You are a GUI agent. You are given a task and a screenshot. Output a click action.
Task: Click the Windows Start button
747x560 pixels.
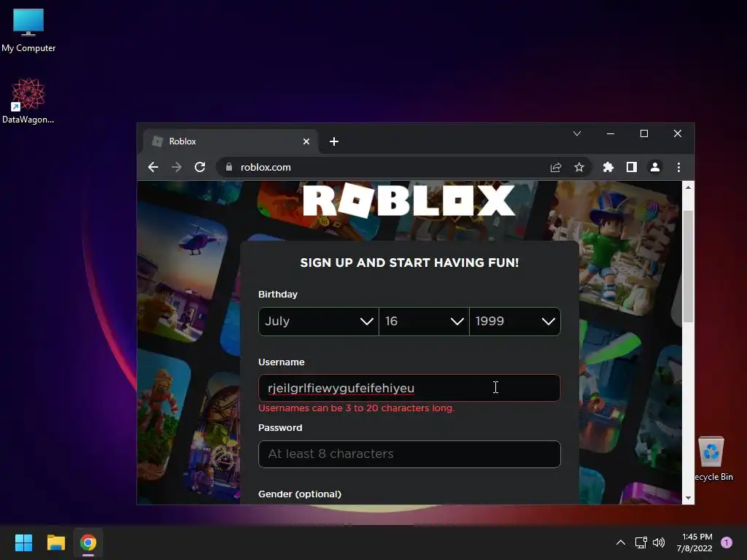click(x=23, y=542)
